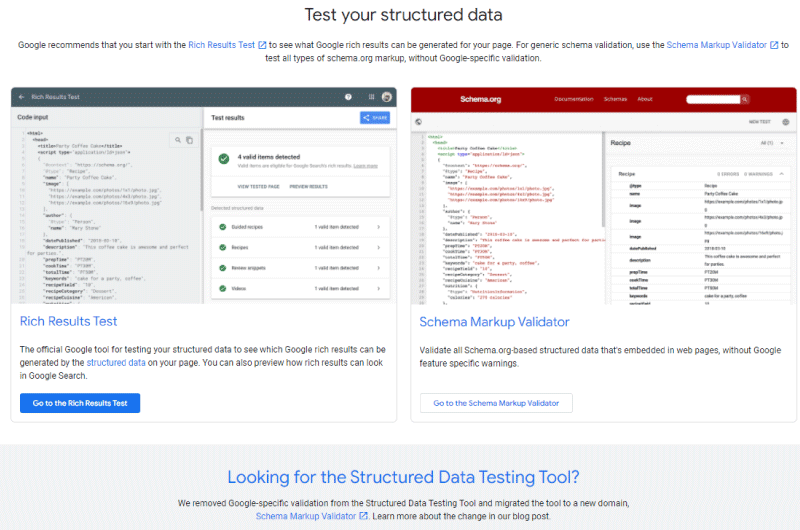Viewport: 800px width, 530px height.
Task: Click the globe icon below Schema.org header
Action: (418, 121)
